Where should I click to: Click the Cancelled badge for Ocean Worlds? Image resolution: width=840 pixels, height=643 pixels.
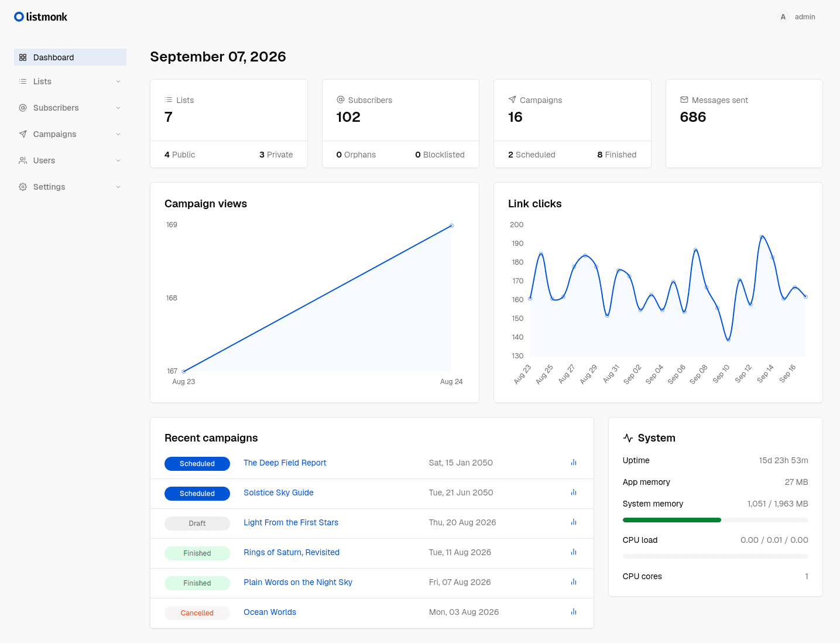tap(197, 613)
